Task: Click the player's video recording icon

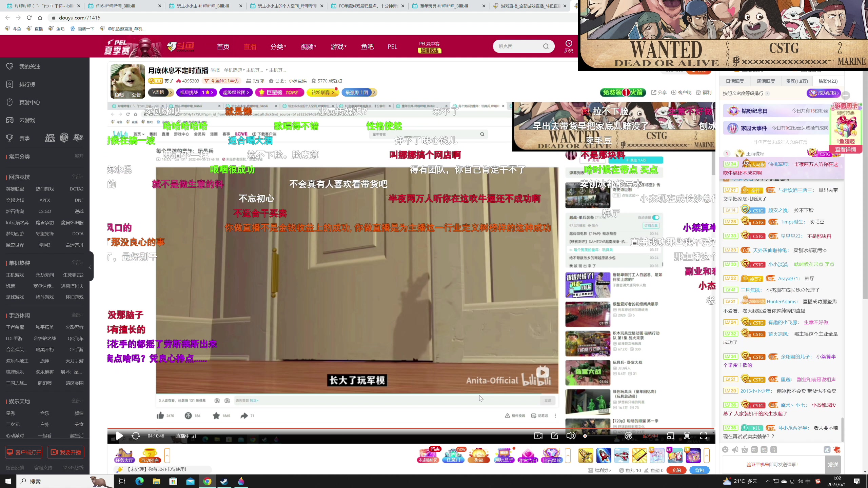Action: (x=538, y=436)
